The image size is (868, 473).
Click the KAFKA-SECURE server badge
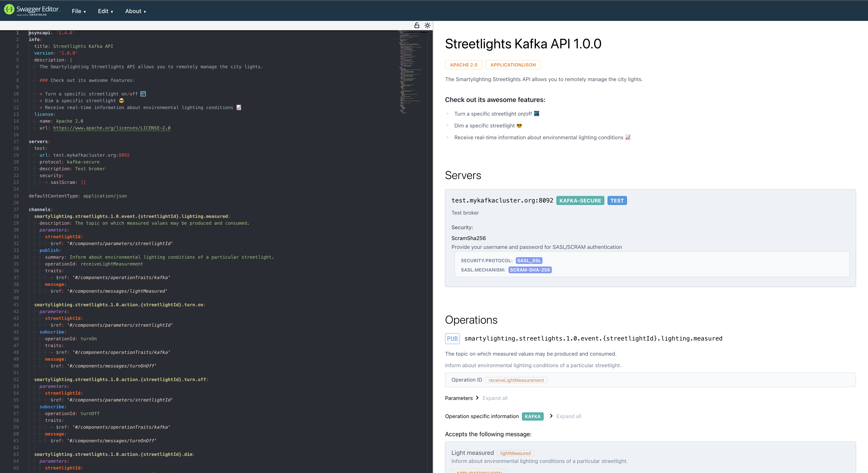pos(580,200)
